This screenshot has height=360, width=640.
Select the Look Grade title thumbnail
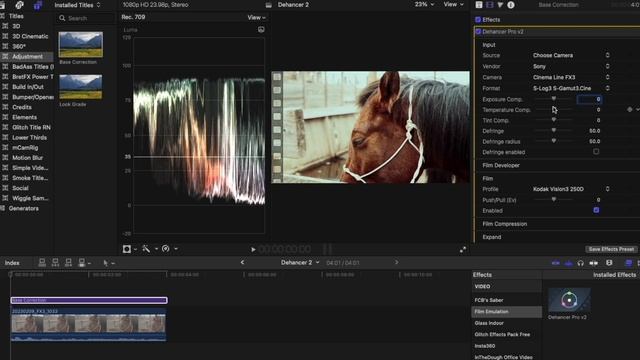click(80, 87)
